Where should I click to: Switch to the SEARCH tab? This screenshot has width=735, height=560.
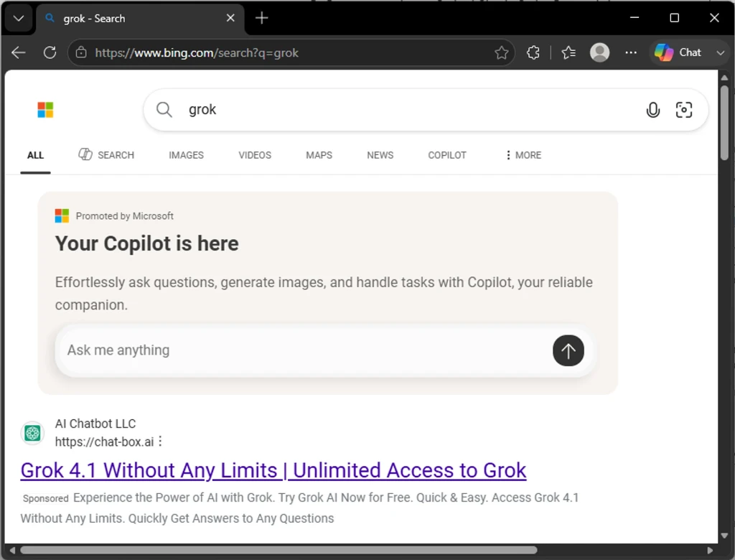(106, 155)
